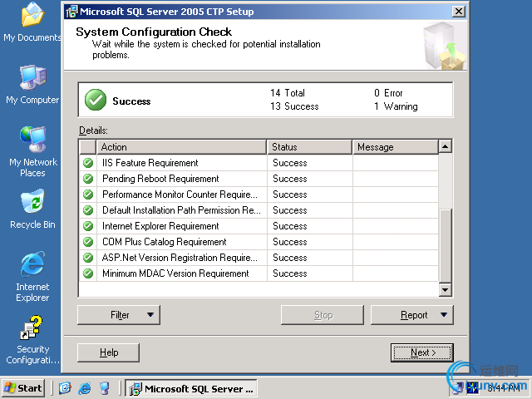
Task: Open the Filter dropdown button
Action: pyautogui.click(x=119, y=315)
